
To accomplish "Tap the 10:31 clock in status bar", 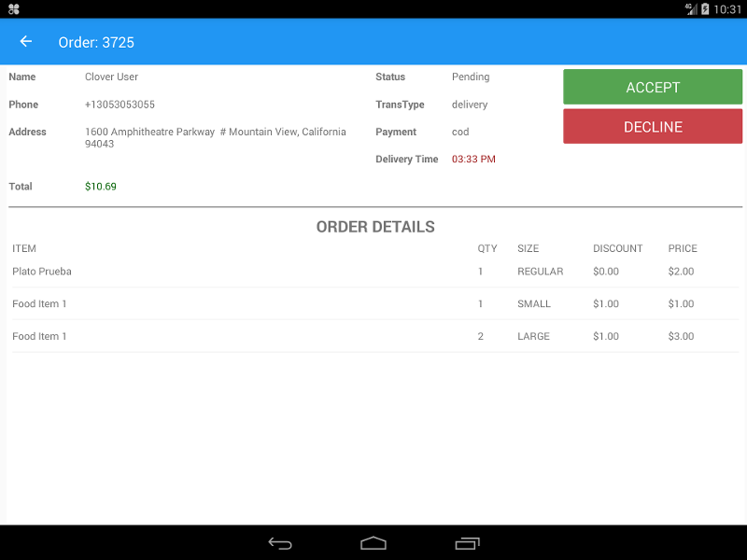I will point(727,9).
